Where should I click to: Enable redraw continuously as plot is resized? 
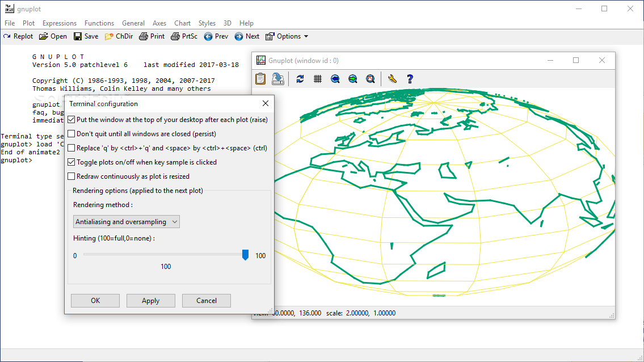(x=71, y=176)
